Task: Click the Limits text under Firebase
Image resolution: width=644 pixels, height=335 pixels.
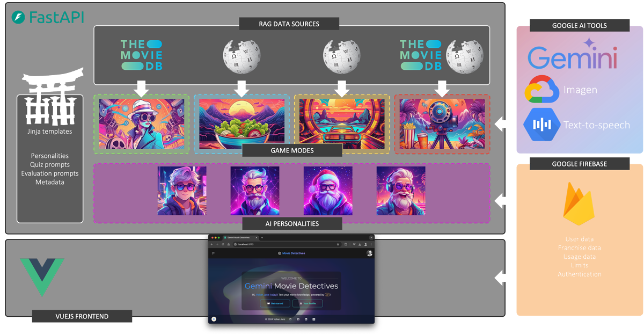Action: coord(580,265)
